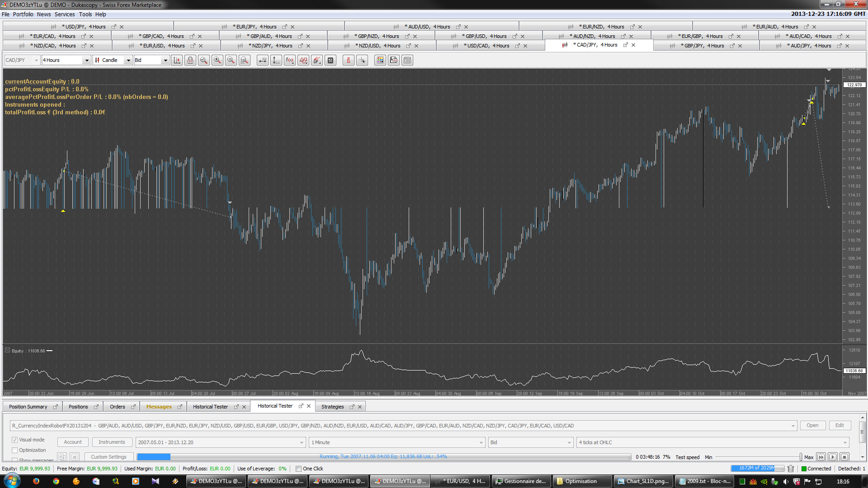Viewport: 868px width, 488px height.
Task: Open the 4 ticks at OHLC dropdown
Action: pos(713,442)
